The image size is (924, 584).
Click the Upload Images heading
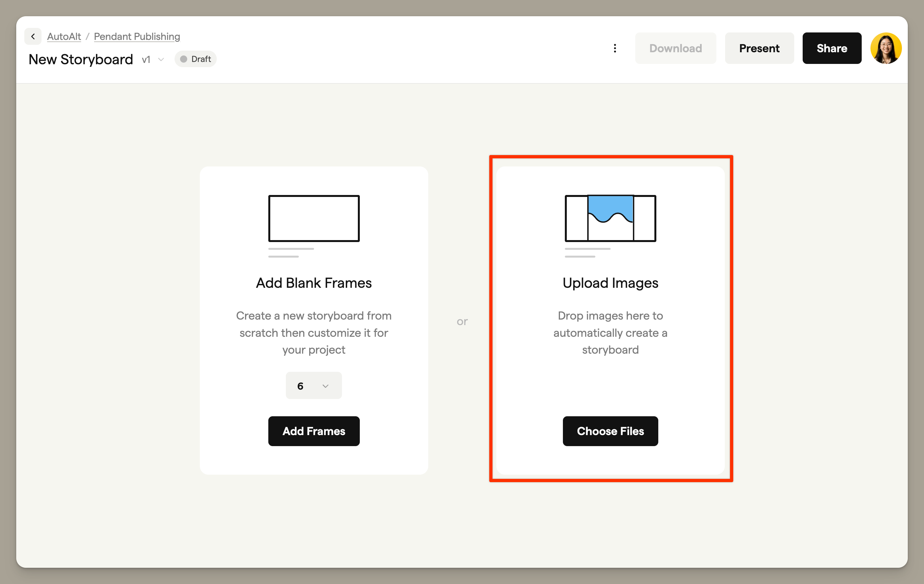(x=610, y=283)
